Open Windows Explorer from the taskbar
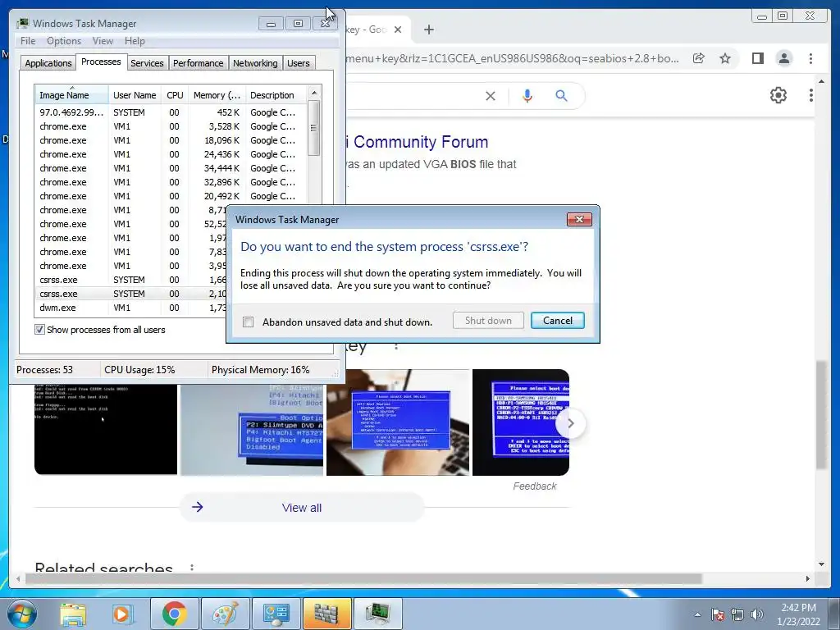 click(73, 614)
